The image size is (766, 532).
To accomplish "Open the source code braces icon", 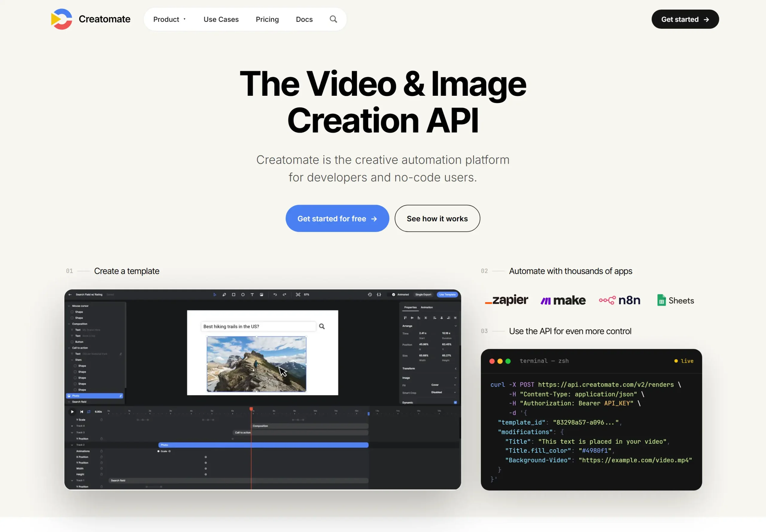I will [379, 295].
